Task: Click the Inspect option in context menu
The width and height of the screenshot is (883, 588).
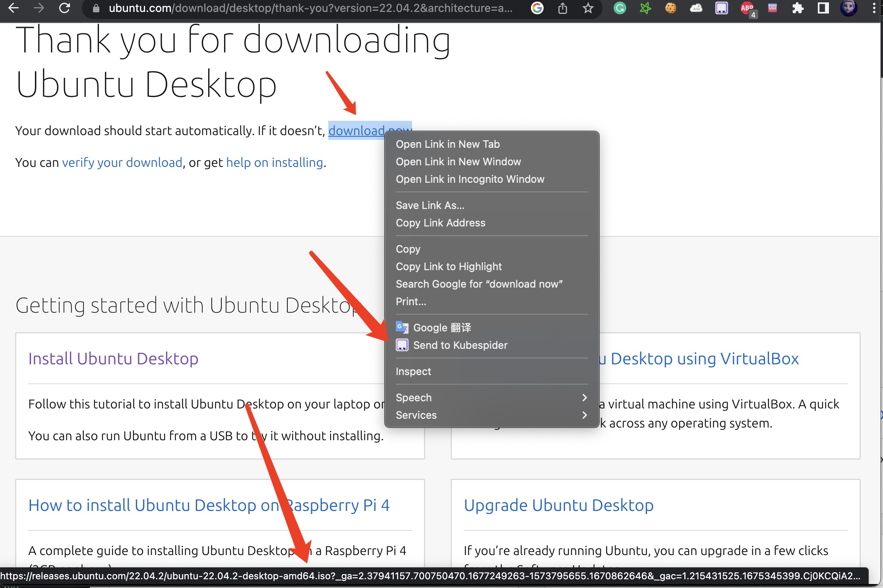Action: 413,371
